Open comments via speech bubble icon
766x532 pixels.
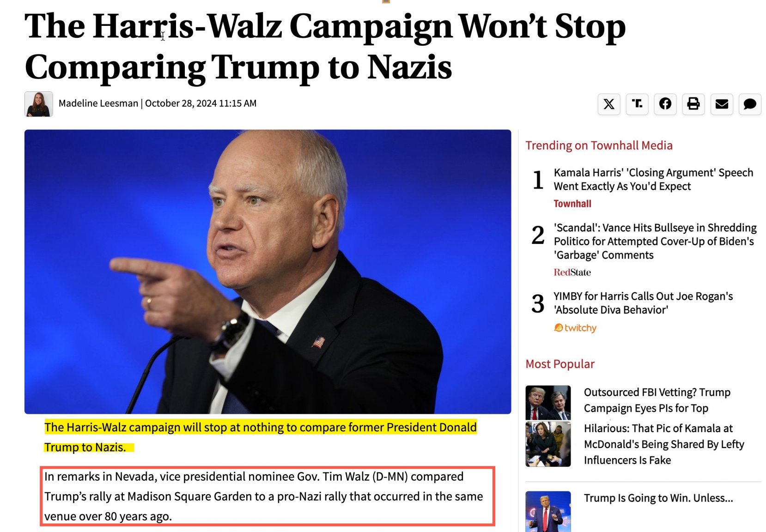(x=750, y=104)
